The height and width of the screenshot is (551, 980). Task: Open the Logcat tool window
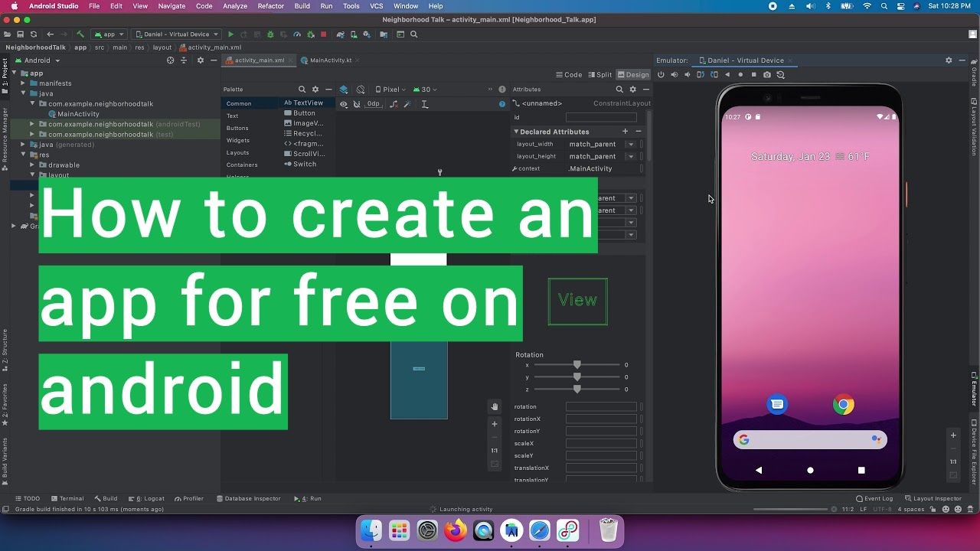tap(146, 498)
